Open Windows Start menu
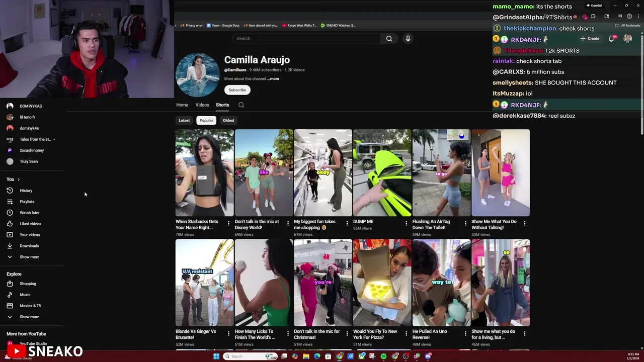The width and height of the screenshot is (644, 362). coord(216,356)
